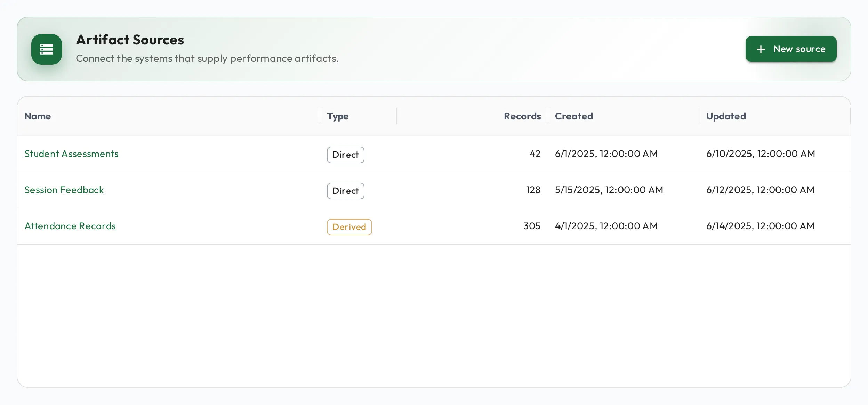This screenshot has width=868, height=405.
Task: Click updated date 6/10/2025, 12:00:00 AM
Action: pos(761,154)
